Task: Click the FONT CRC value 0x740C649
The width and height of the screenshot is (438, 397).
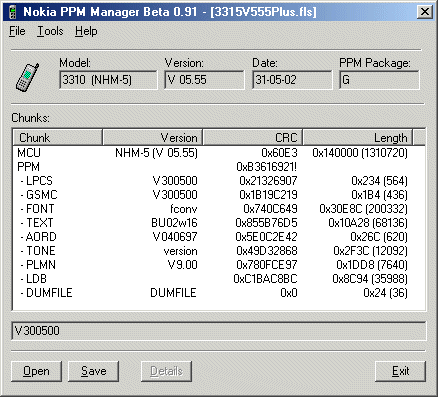Action: point(270,209)
